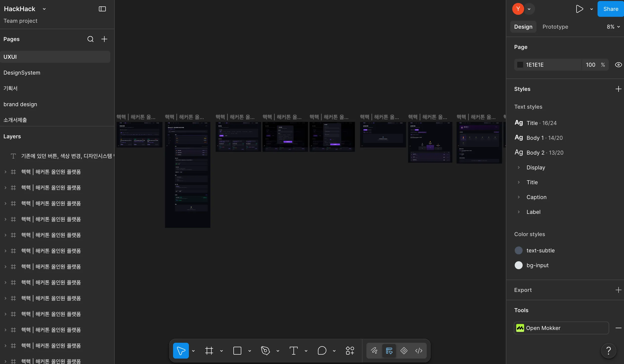Click the Dev Mode code icon
The height and width of the screenshot is (364, 624).
coord(419,350)
